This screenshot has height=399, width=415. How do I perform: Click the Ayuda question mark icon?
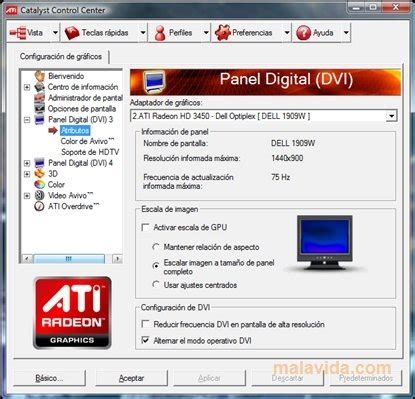click(303, 33)
